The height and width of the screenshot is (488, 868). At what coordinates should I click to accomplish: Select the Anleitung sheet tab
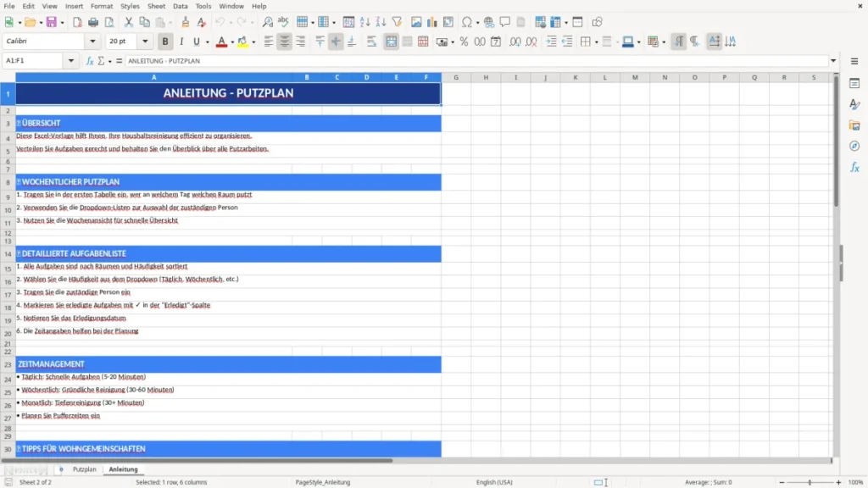click(123, 469)
